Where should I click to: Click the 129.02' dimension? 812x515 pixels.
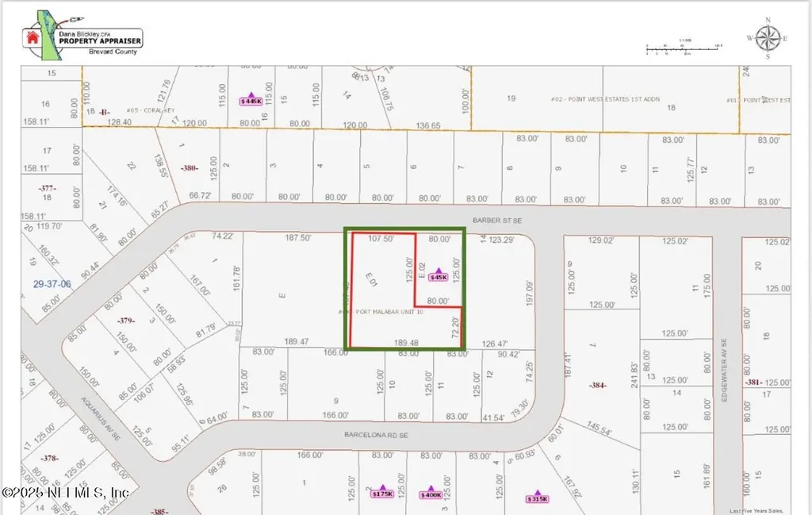click(601, 240)
